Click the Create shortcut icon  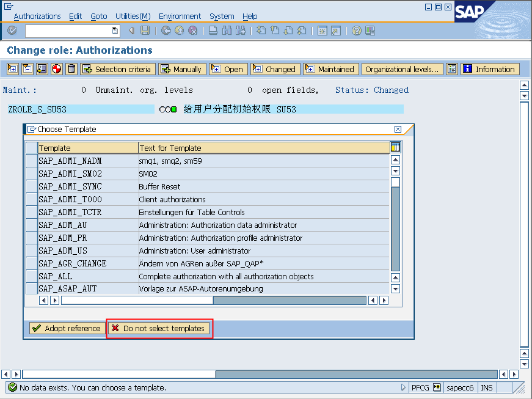pos(335,31)
